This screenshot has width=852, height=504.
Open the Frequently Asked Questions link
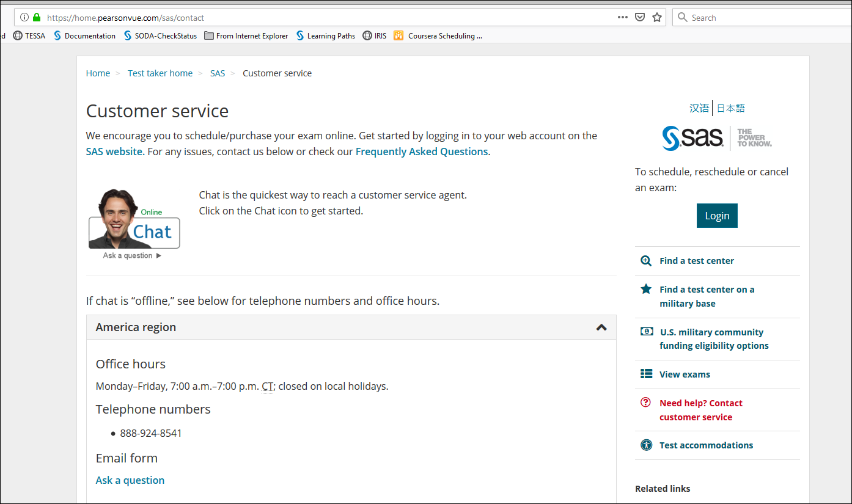[421, 151]
